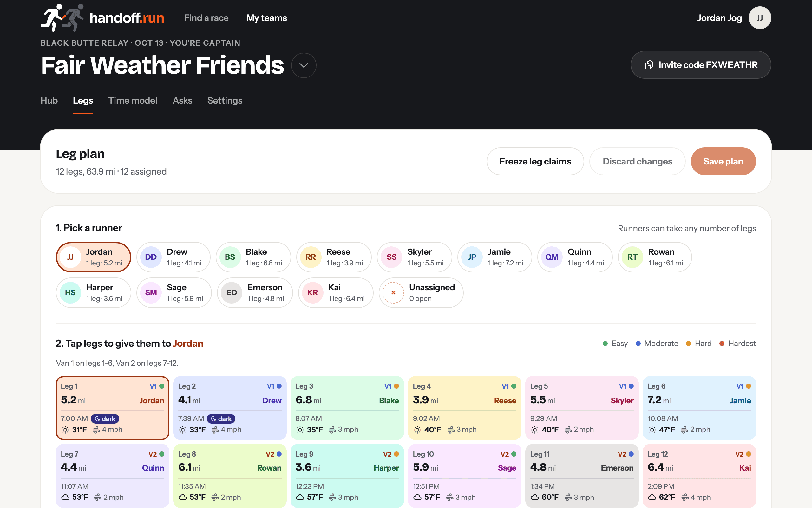Click the wind icon on Leg 6
Viewport: 812px width, 508px height.
click(x=684, y=430)
